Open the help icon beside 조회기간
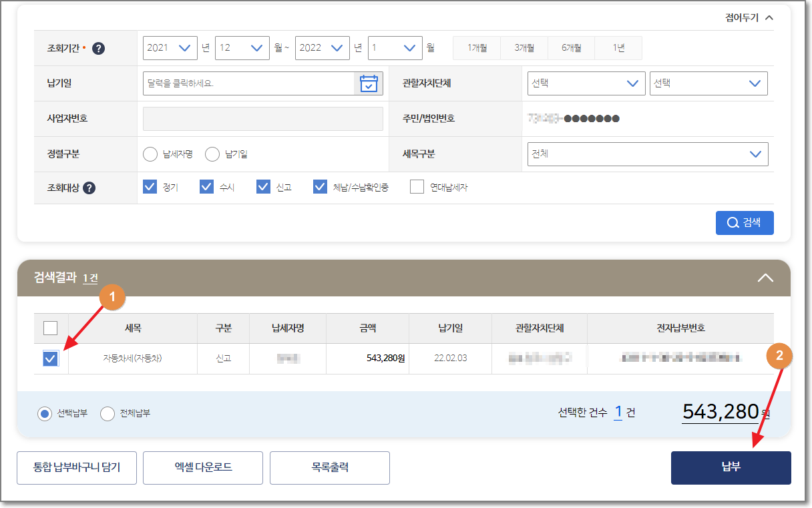The height and width of the screenshot is (508, 812). coord(97,47)
